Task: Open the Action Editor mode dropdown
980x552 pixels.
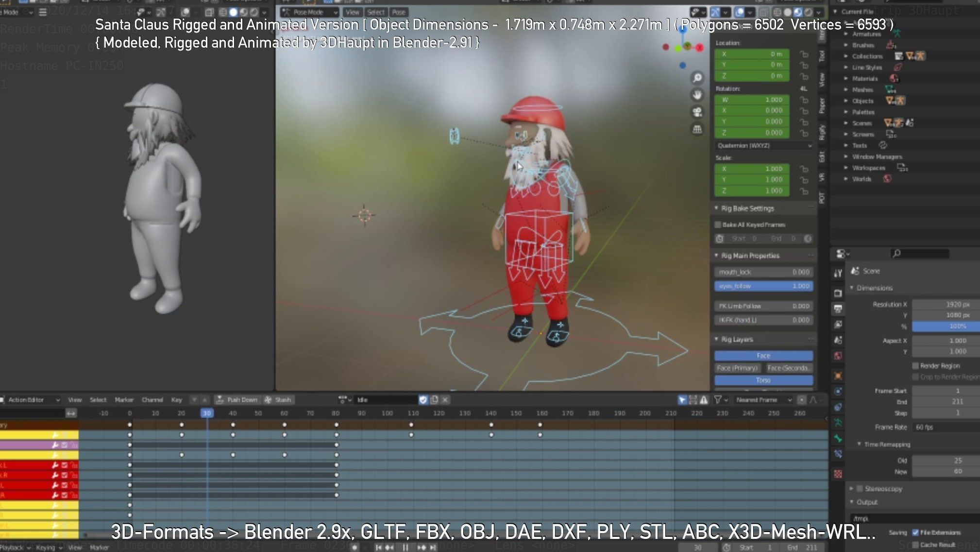Action: [x=31, y=400]
